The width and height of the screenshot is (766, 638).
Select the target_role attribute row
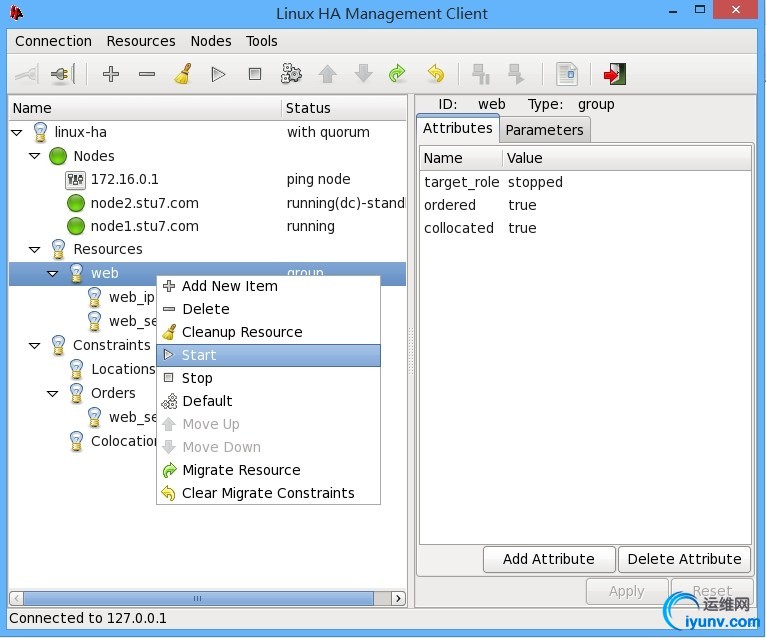pos(585,182)
